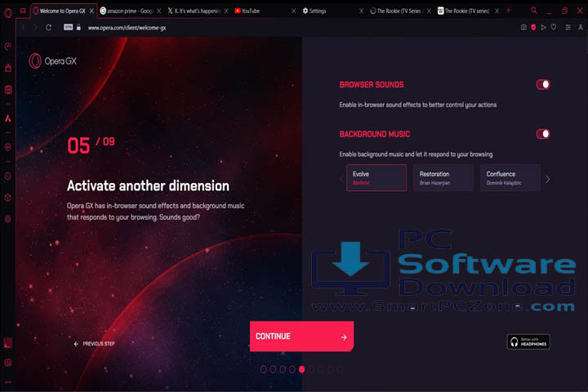Viewport: 588px width, 392px height.
Task: Go back via PREVIOUS STEP link
Action: point(95,344)
